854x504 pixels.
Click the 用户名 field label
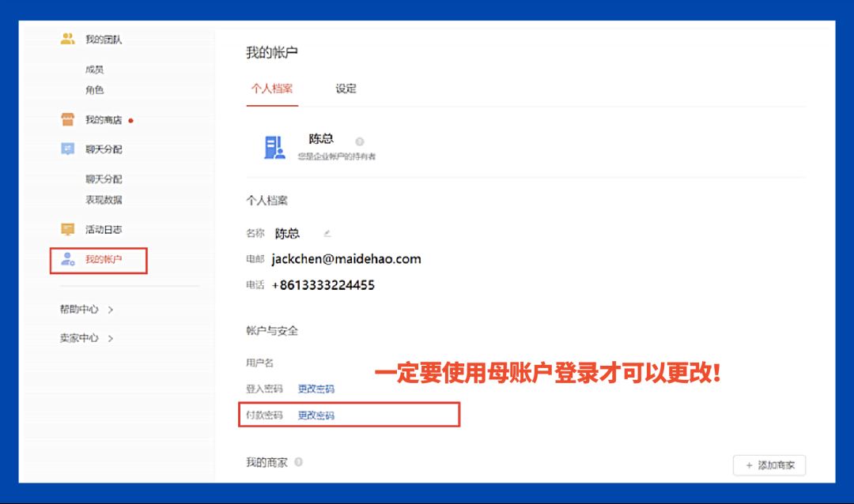(x=259, y=363)
